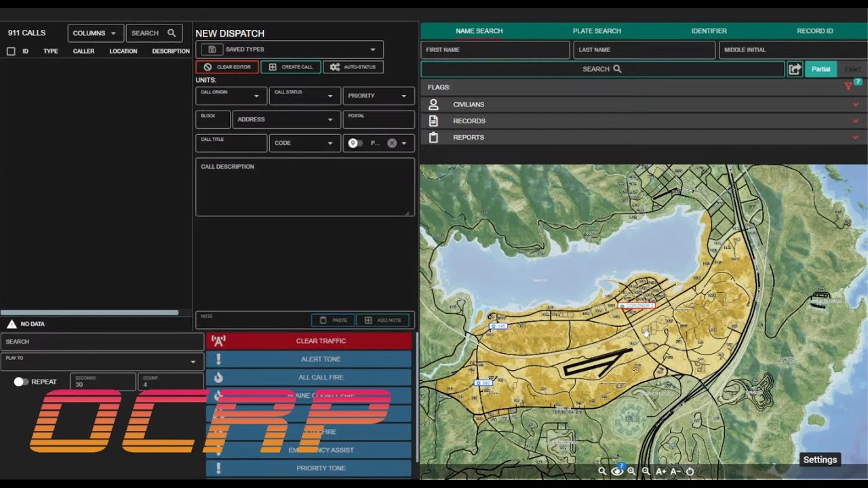Click the Block input field
The image size is (868, 488).
[x=213, y=119]
